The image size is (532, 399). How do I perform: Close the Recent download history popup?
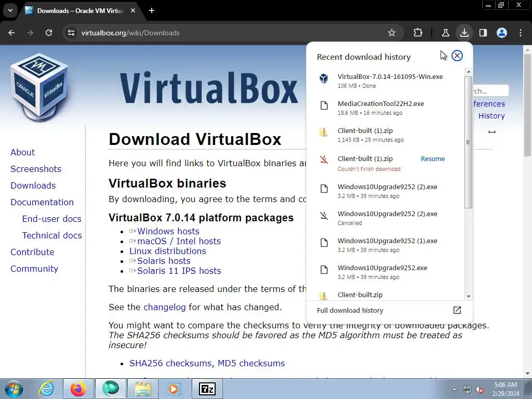pos(457,56)
